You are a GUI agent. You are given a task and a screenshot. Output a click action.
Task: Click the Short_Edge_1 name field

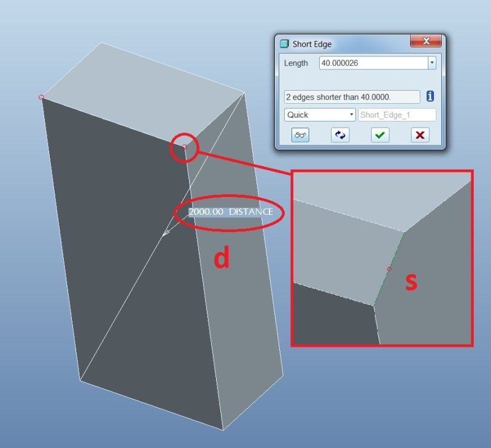[397, 115]
